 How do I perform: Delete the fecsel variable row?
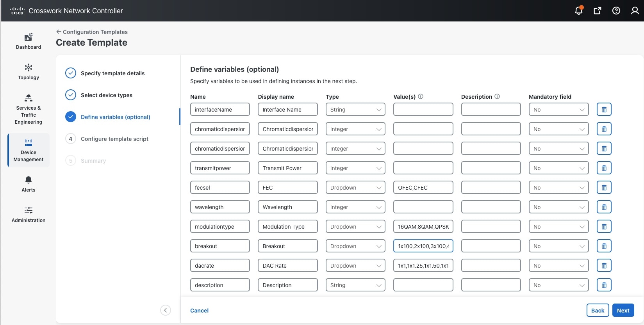pos(604,187)
